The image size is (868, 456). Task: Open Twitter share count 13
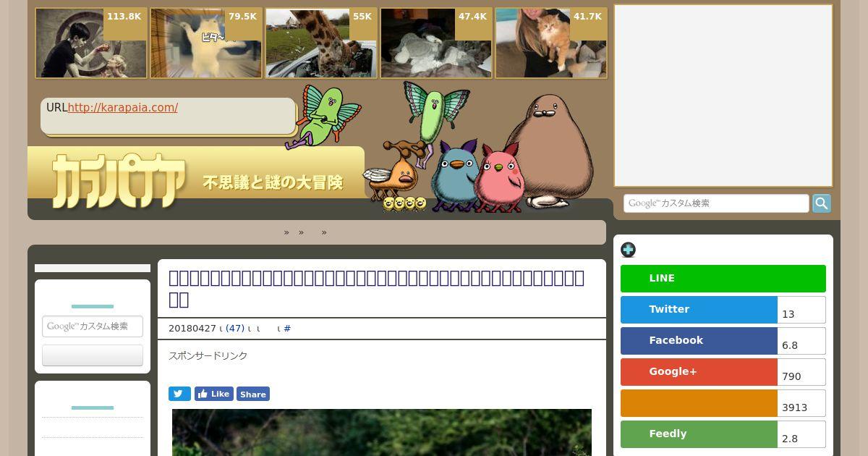pos(801,310)
